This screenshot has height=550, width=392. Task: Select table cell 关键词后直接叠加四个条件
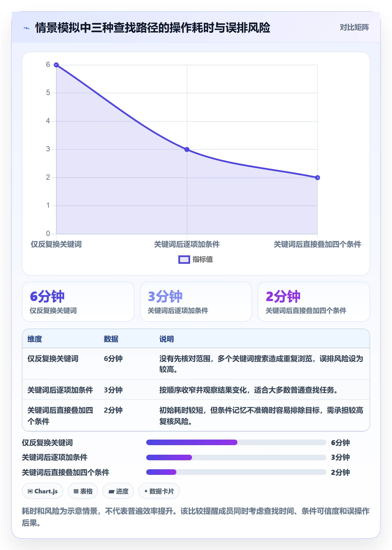(60, 416)
